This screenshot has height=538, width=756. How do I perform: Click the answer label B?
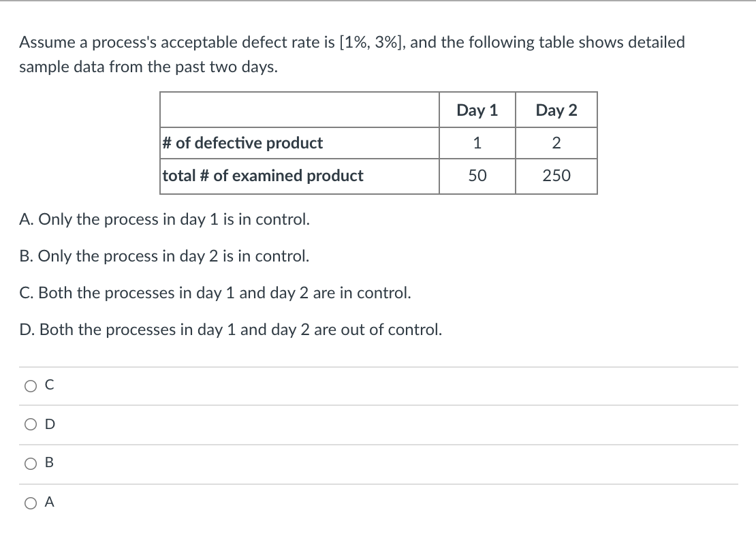tap(48, 463)
